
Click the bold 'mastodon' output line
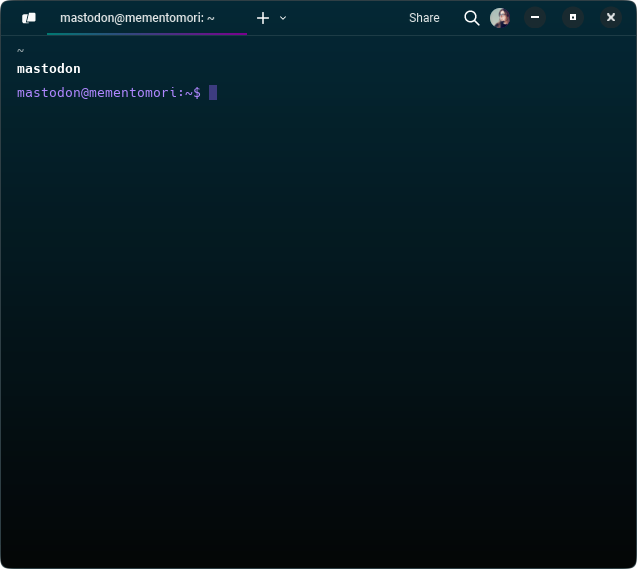pyautogui.click(x=49, y=69)
